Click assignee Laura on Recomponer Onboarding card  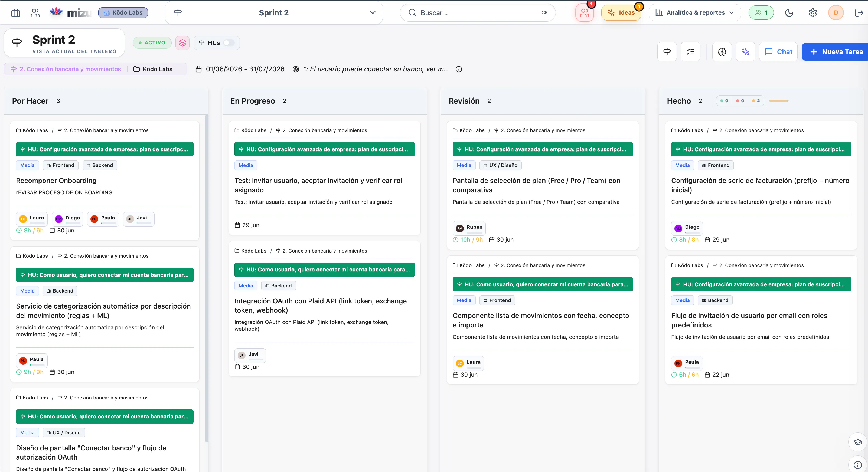coord(32,219)
